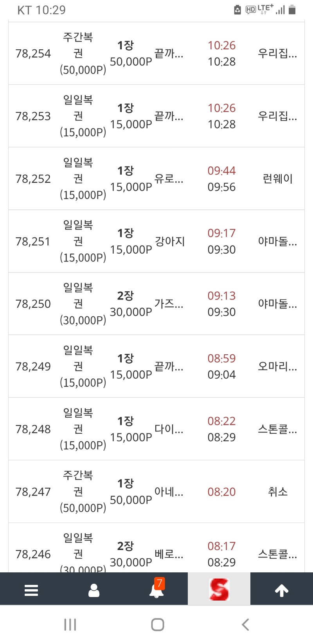The image size is (313, 644).
Task: Tap the 취소 status in row 78,247
Action: point(278,492)
